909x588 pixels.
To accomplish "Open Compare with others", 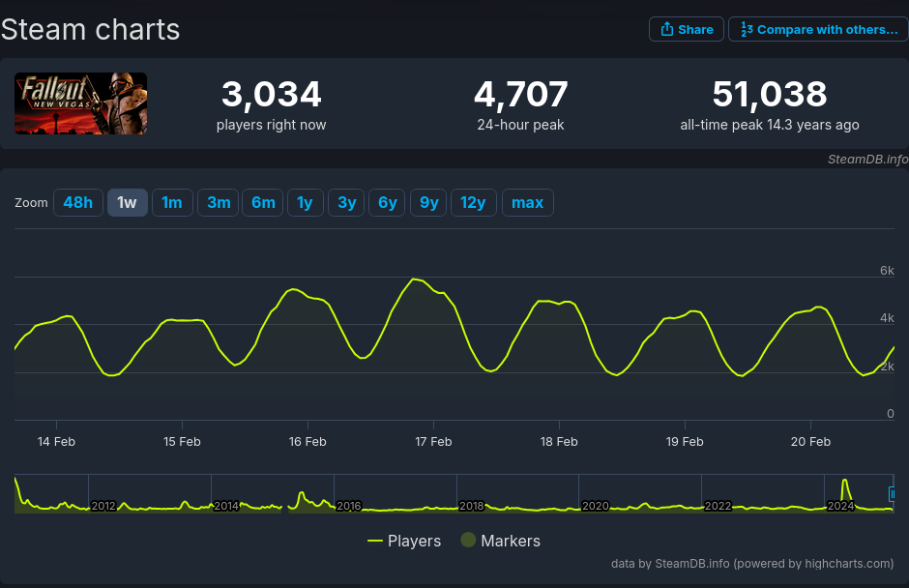I will tap(818, 30).
